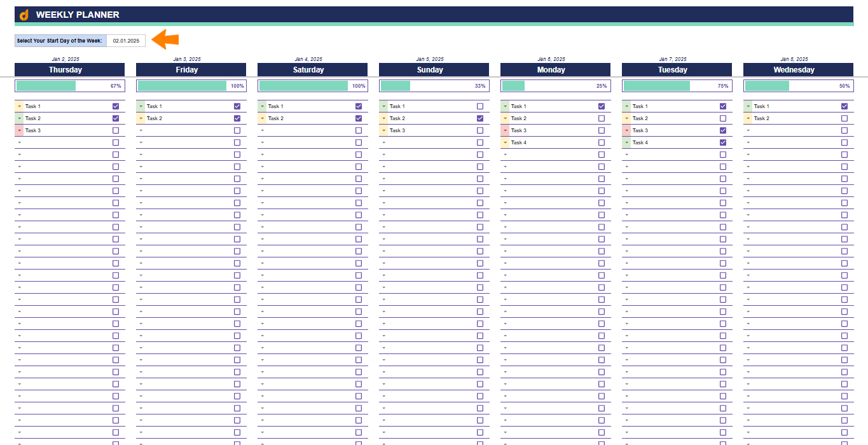Select the 'Task 3' cell under Thursday
868x445 pixels.
[66, 130]
